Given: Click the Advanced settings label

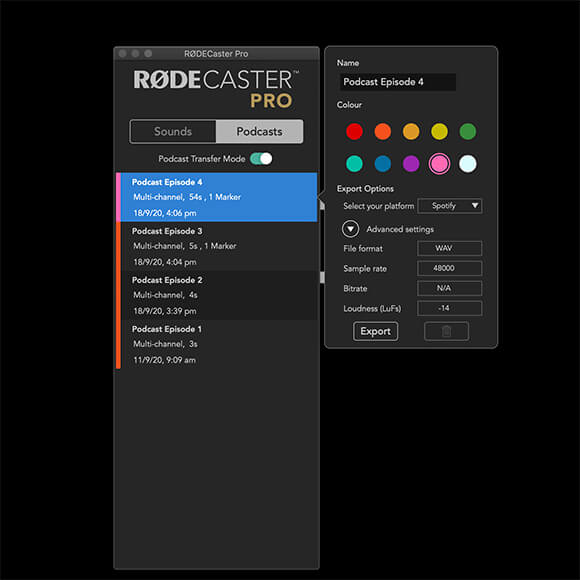Looking at the screenshot, I should click(400, 229).
